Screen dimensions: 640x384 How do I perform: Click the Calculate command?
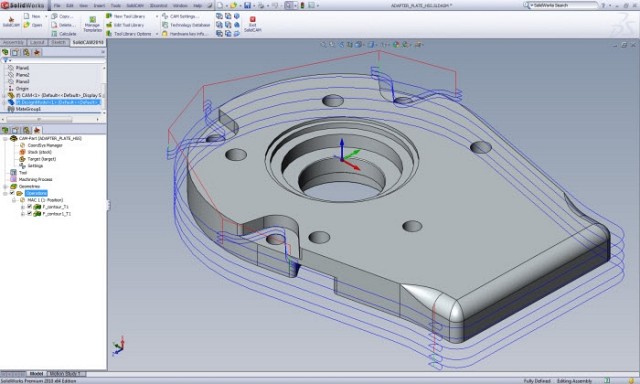(x=64, y=34)
